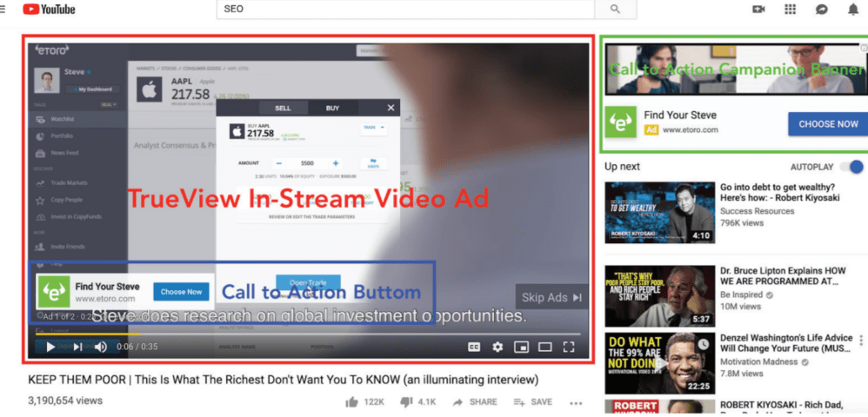Click 'Go into debt to get wealthy?' title
The height and width of the screenshot is (417, 868).
click(x=780, y=193)
